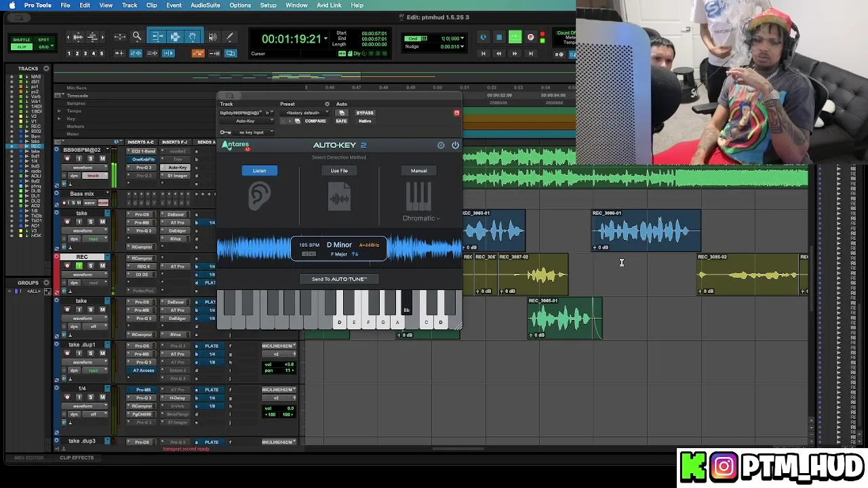Viewport: 868px width, 488px height.
Task: Select the Pencil tool
Action: point(229,37)
